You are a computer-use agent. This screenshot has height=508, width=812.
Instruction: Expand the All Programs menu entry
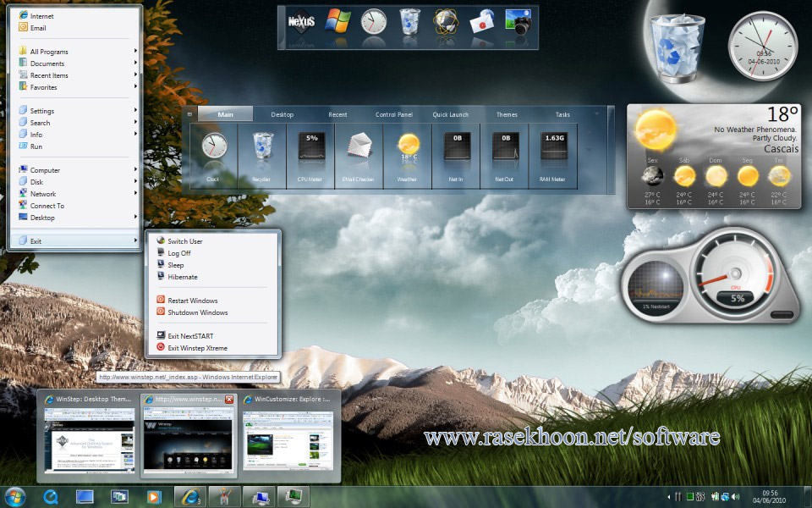[47, 51]
